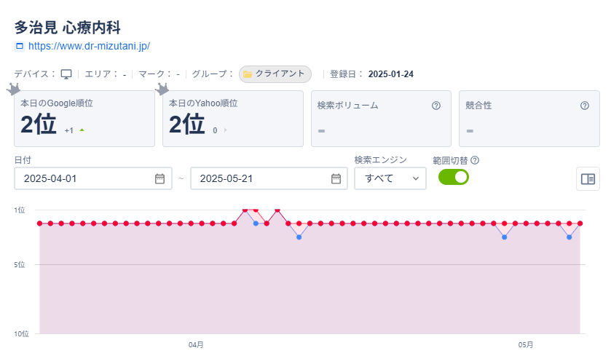Viewport: 611px width, 364px height.
Task: Open the dr-mizutani.jp URL link
Action: (x=89, y=46)
